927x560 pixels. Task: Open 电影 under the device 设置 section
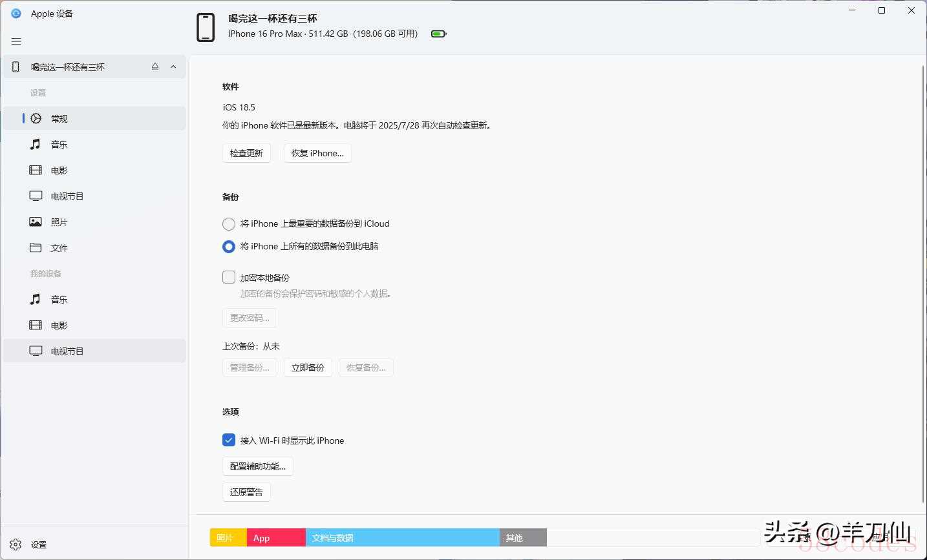(x=94, y=170)
